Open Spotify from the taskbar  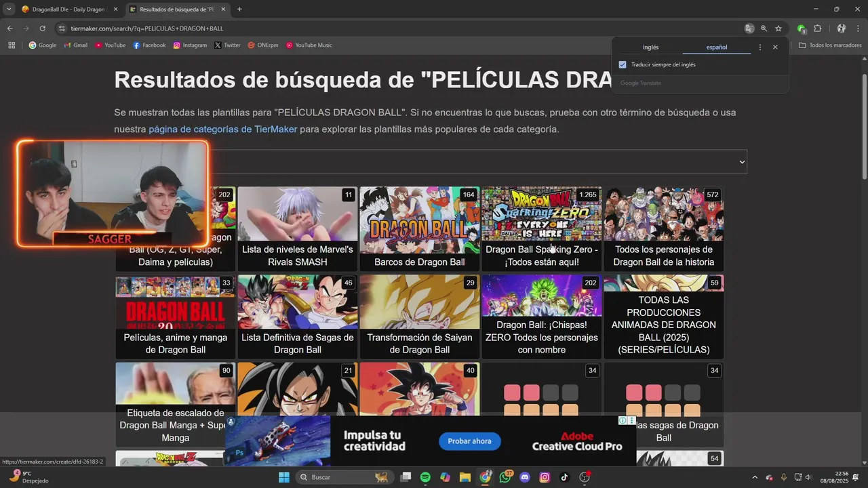[x=425, y=477]
